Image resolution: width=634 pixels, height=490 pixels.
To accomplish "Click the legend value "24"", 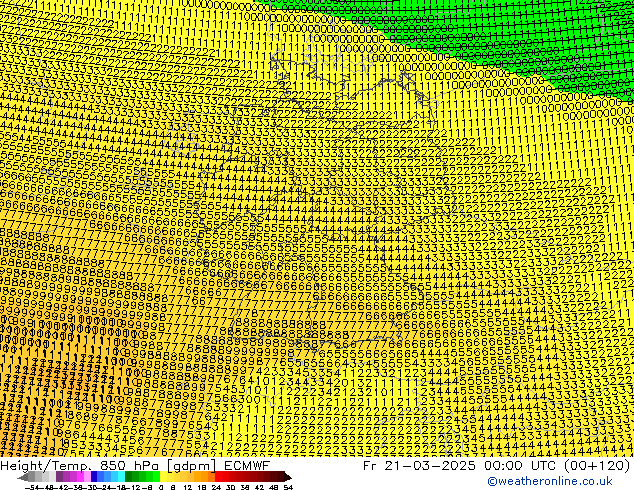I will 216,487.
